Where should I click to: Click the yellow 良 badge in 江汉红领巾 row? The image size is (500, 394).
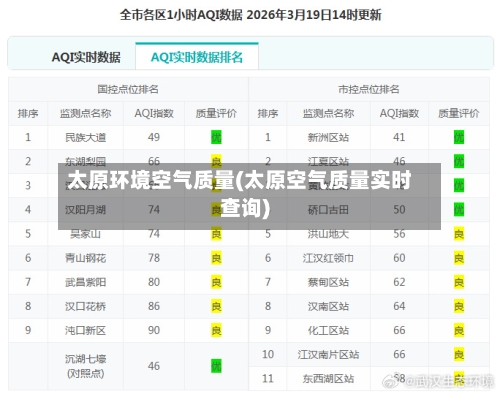(x=459, y=258)
